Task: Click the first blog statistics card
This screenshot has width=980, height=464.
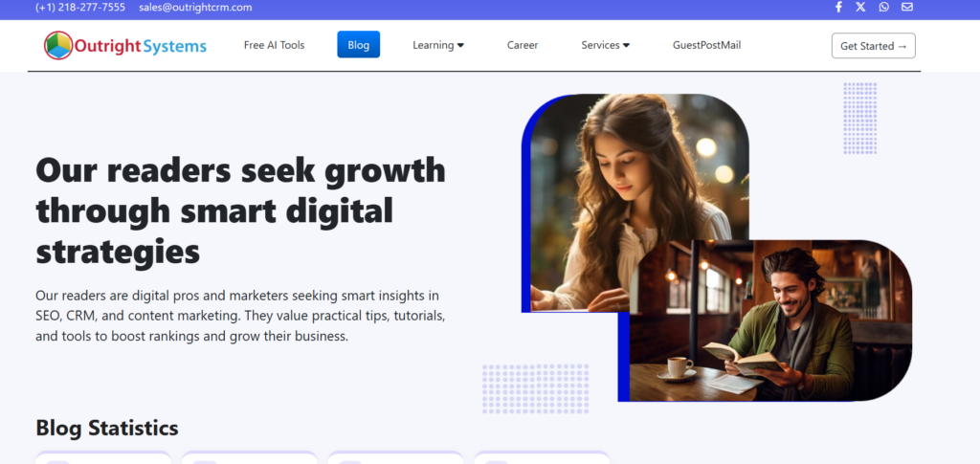Action: tap(103, 457)
